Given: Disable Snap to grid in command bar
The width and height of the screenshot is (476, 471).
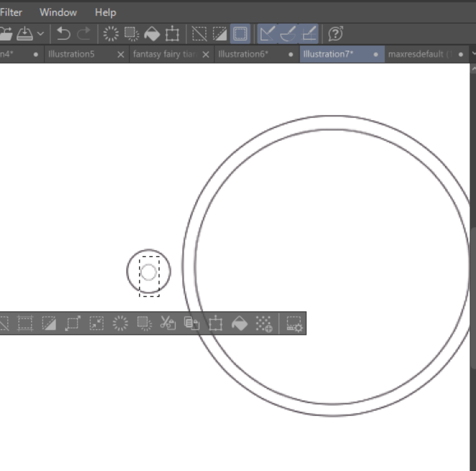Looking at the screenshot, I should [x=309, y=34].
